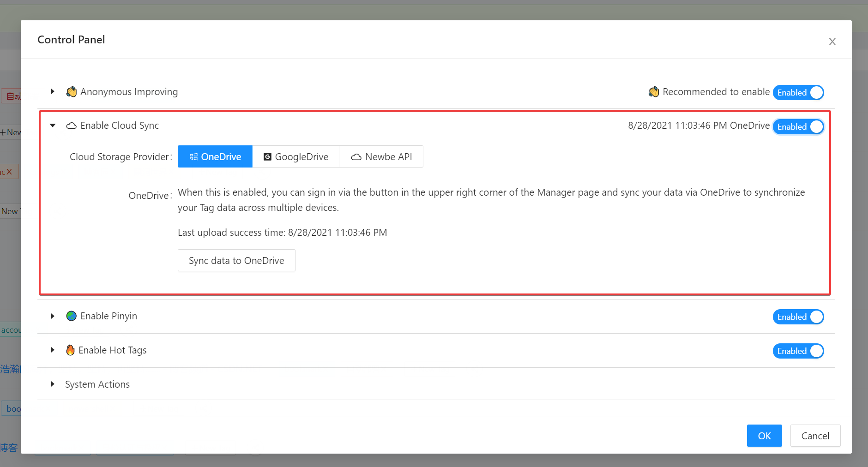The height and width of the screenshot is (467, 868).
Task: Toggle the Enable Cloud Sync switch
Action: coord(798,126)
